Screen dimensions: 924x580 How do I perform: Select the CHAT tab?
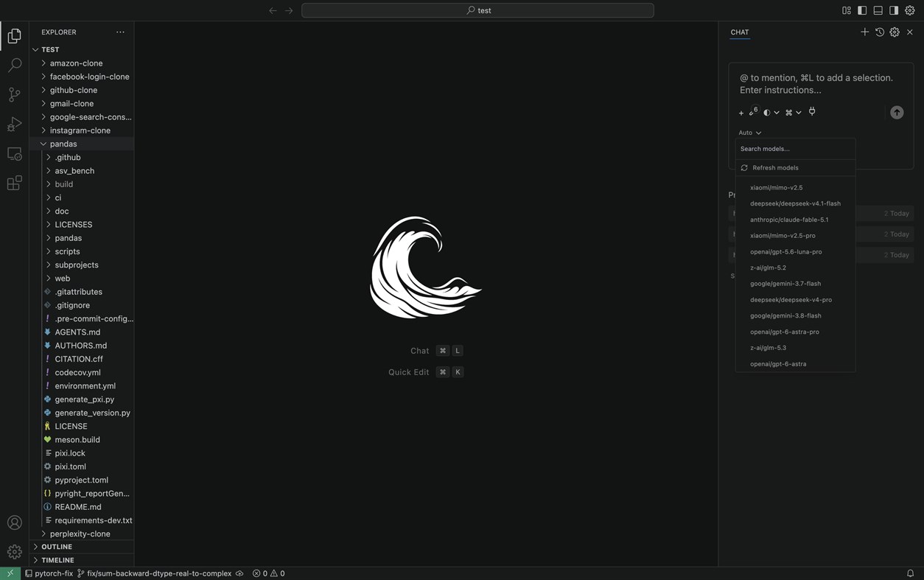pos(740,32)
